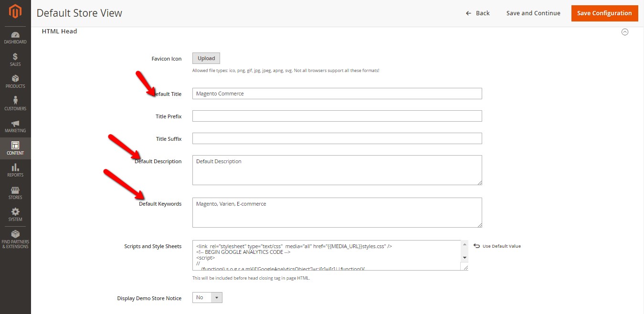
Task: Click scroll-up arrow in Scripts text area
Action: click(465, 245)
